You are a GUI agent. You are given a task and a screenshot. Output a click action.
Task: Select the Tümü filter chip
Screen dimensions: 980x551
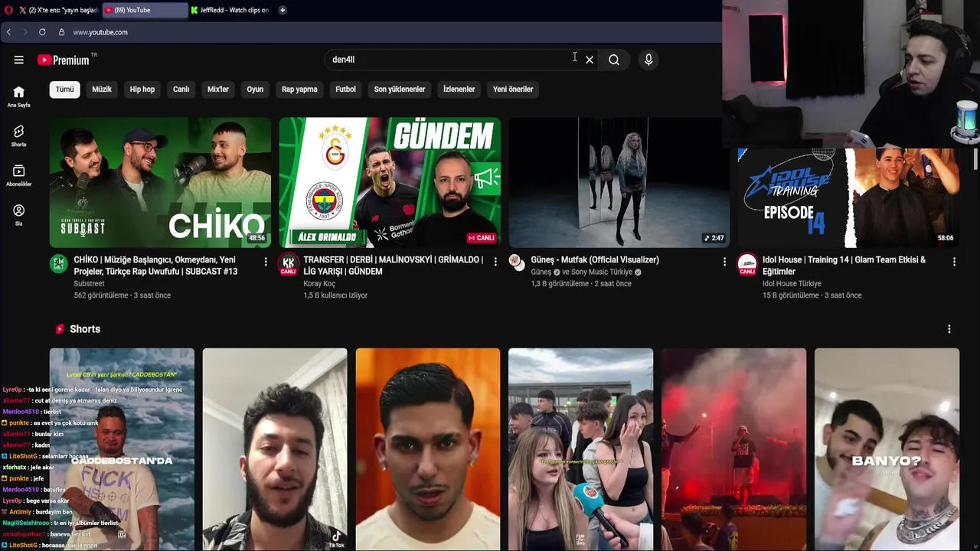click(65, 90)
